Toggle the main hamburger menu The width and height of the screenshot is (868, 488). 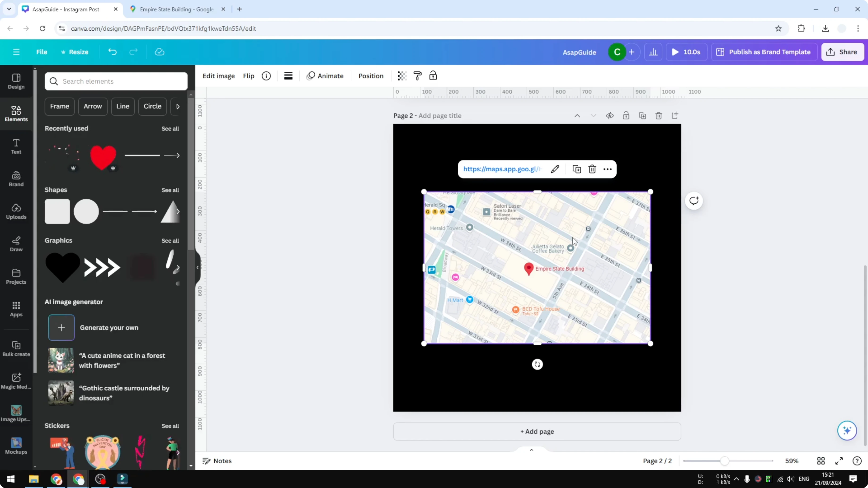(x=16, y=52)
